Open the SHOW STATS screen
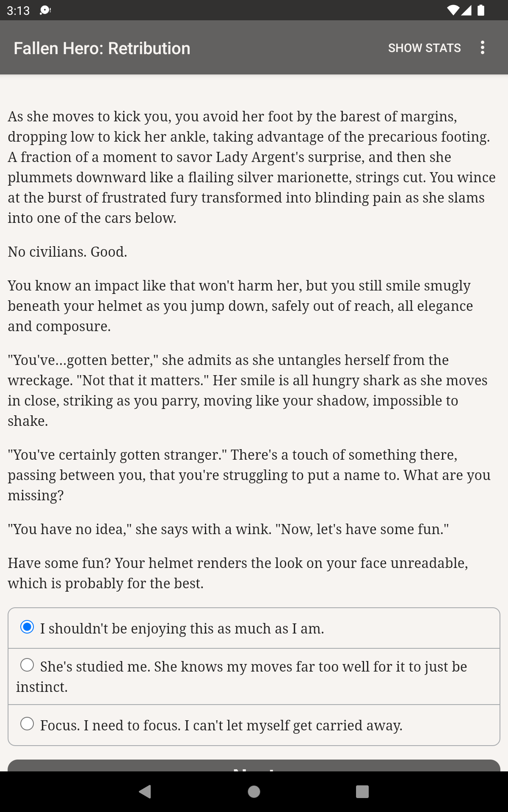This screenshot has height=812, width=508. pos(424,48)
